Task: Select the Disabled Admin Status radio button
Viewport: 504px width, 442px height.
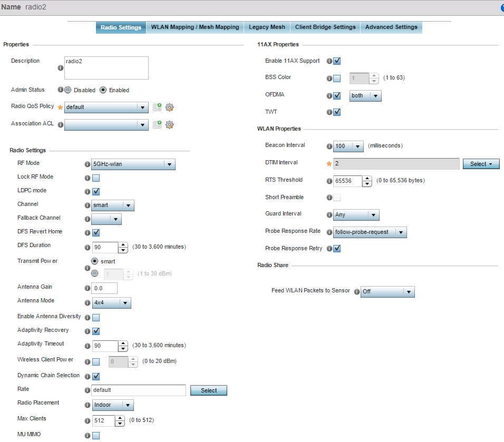Action: (68, 90)
